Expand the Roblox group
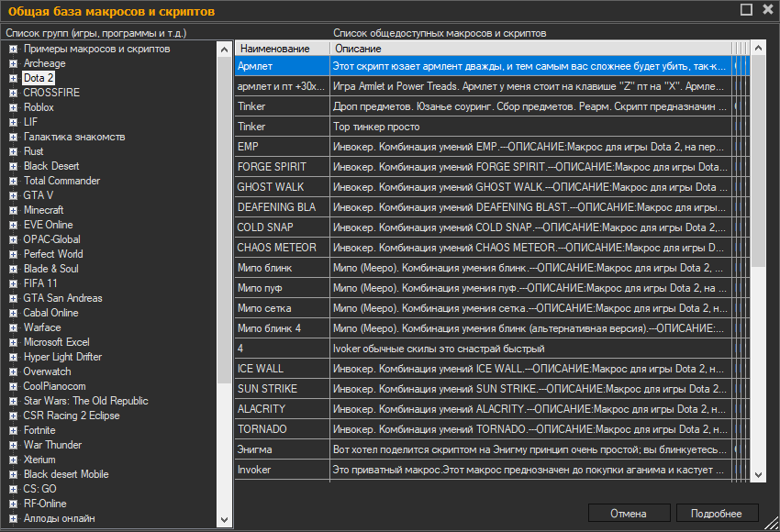The image size is (780, 532). tap(14, 108)
